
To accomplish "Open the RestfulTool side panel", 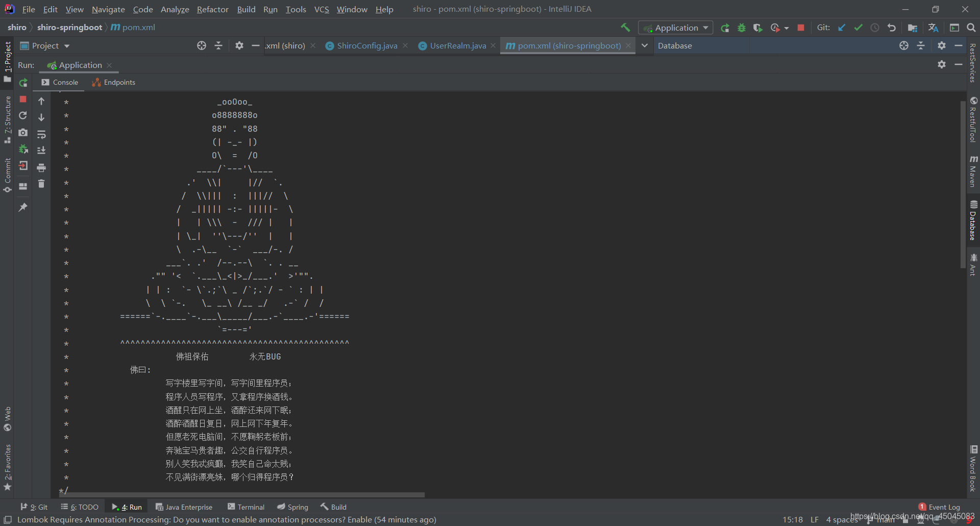I will tap(973, 120).
